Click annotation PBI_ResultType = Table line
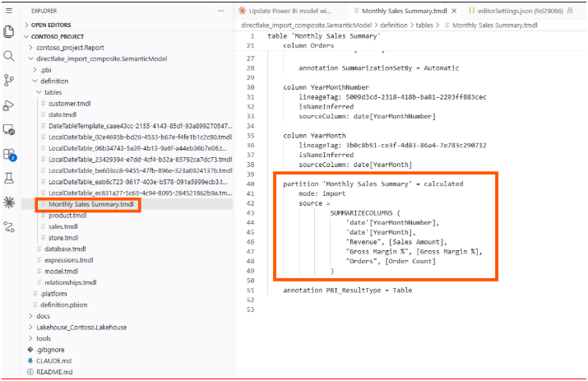 pos(348,290)
